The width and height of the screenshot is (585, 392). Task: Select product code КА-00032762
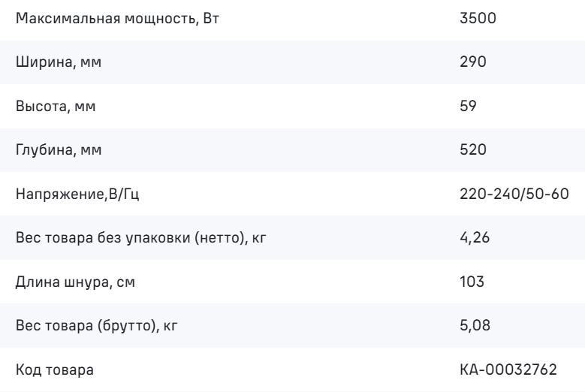[x=508, y=369]
